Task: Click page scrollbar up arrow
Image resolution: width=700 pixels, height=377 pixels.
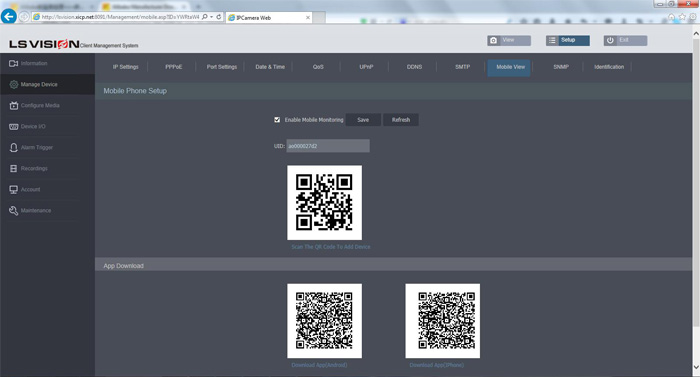Action: point(696,34)
